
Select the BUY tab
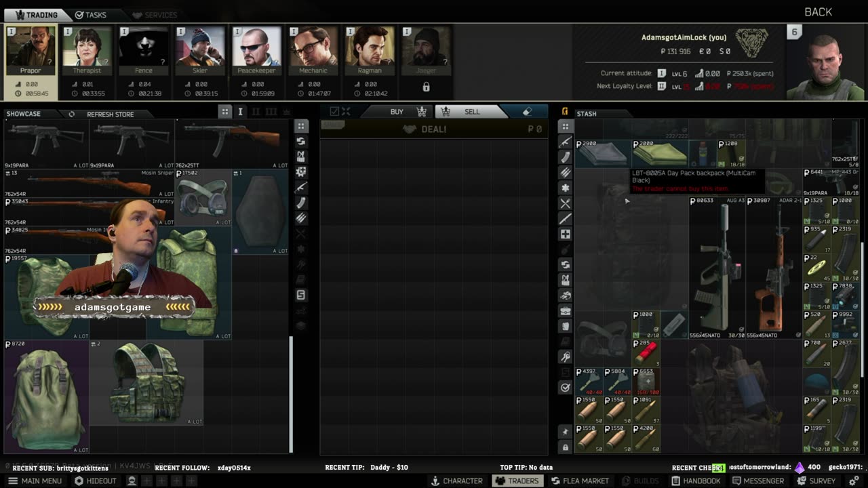click(397, 112)
